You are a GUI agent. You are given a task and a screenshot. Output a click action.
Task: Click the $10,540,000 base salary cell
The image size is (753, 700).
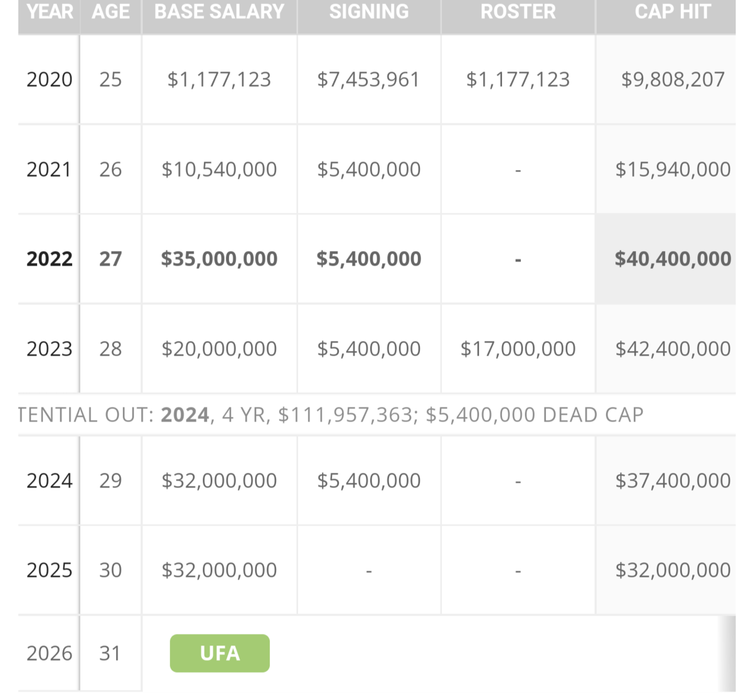click(x=219, y=170)
